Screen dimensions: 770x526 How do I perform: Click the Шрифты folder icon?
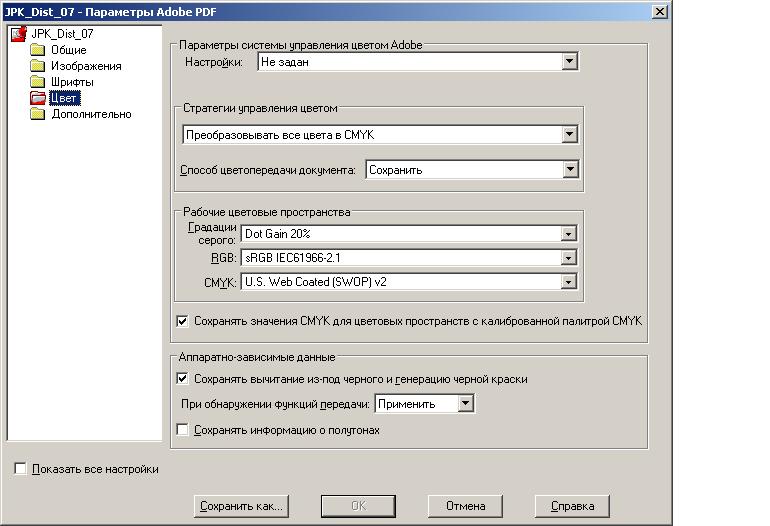pos(37,82)
